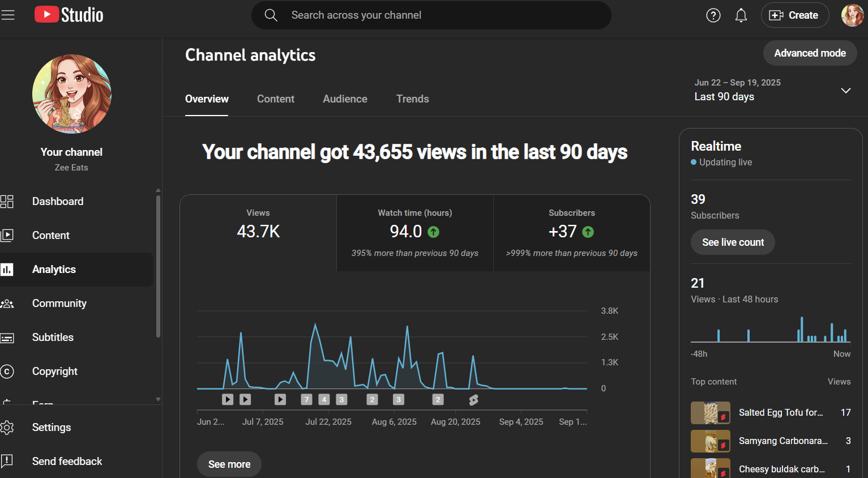Image resolution: width=868 pixels, height=478 pixels.
Task: Switch to the Trends tab
Action: pyautogui.click(x=412, y=99)
